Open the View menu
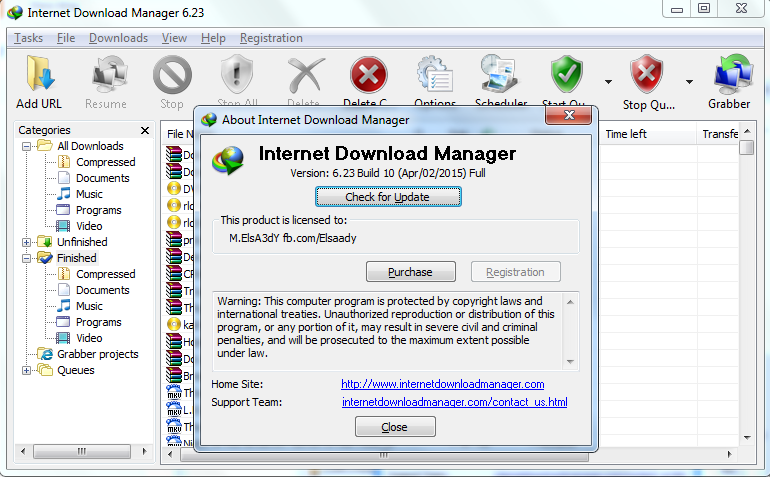 174,38
